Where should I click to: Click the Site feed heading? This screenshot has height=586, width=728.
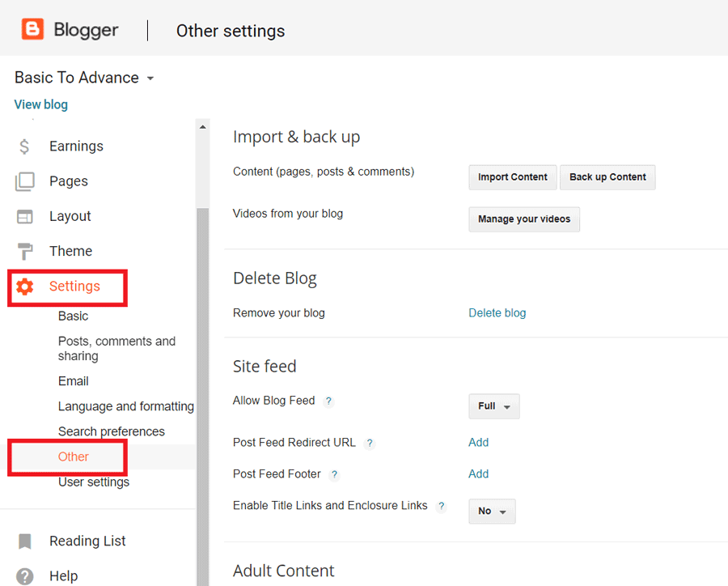[x=265, y=367]
